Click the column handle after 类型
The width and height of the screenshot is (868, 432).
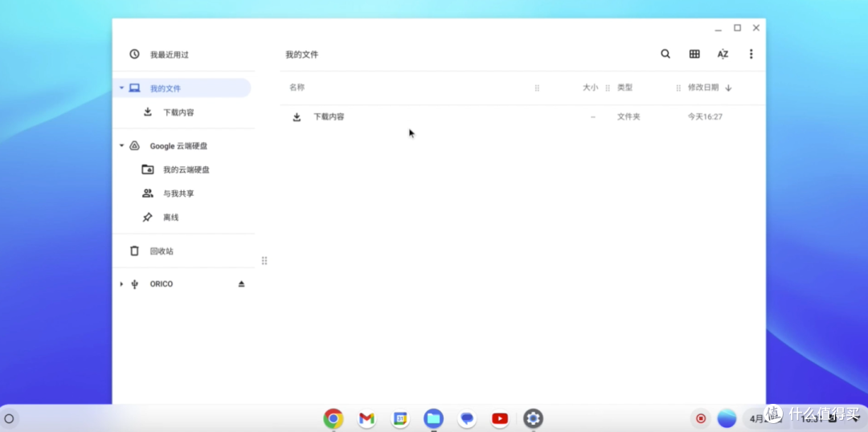[x=678, y=88]
